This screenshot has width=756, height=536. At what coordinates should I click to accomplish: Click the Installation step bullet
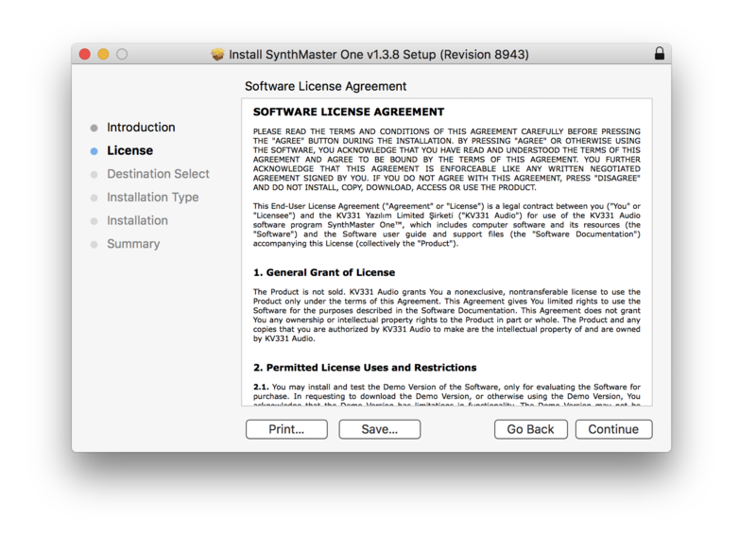[94, 221]
